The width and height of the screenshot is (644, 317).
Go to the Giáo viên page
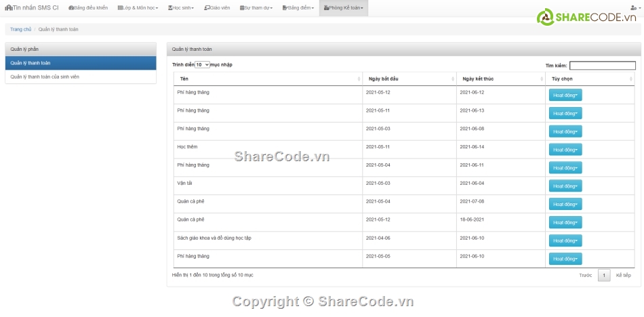[217, 8]
